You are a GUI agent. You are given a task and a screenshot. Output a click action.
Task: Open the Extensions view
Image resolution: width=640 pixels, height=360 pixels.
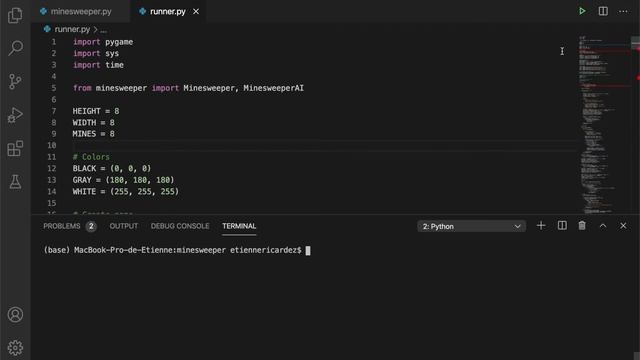pos(15,149)
